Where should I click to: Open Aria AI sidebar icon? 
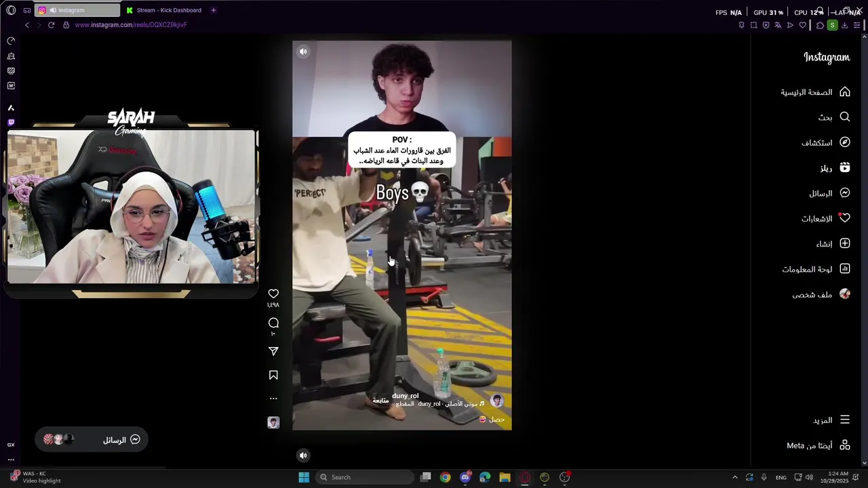[x=11, y=108]
